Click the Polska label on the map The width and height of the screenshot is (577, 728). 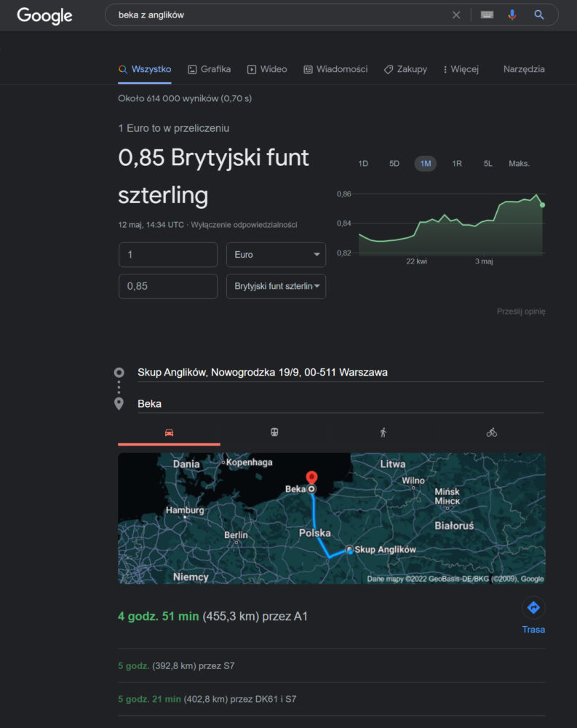click(315, 533)
